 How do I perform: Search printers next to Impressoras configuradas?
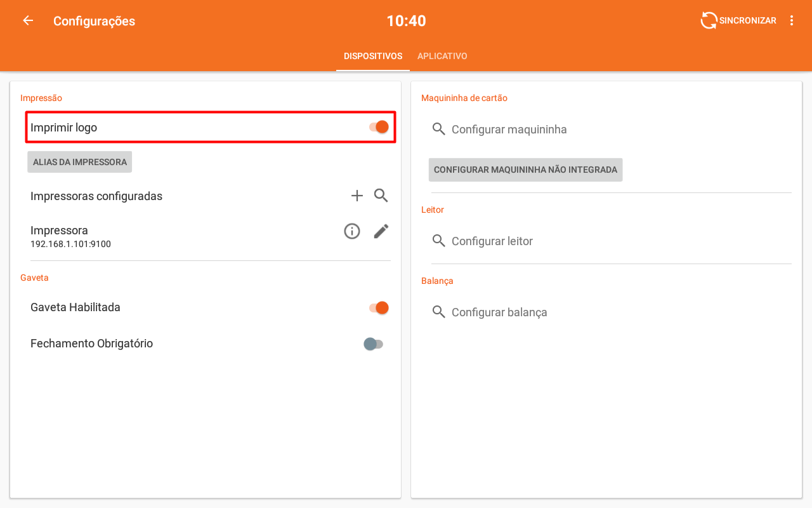pyautogui.click(x=381, y=196)
